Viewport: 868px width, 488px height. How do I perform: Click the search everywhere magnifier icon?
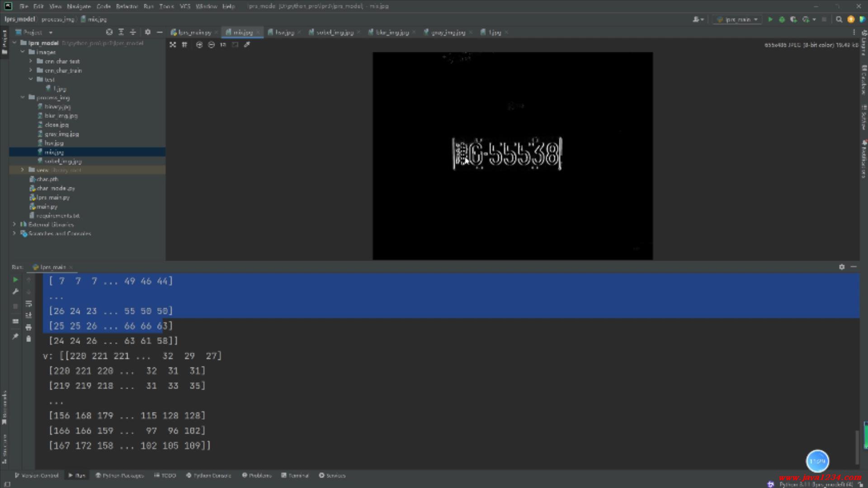tap(839, 19)
